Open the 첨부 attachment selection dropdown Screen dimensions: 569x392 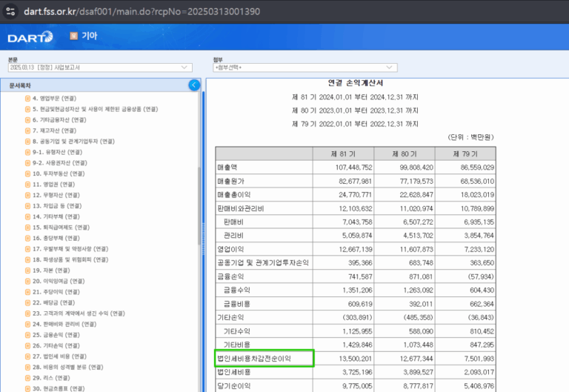[305, 67]
